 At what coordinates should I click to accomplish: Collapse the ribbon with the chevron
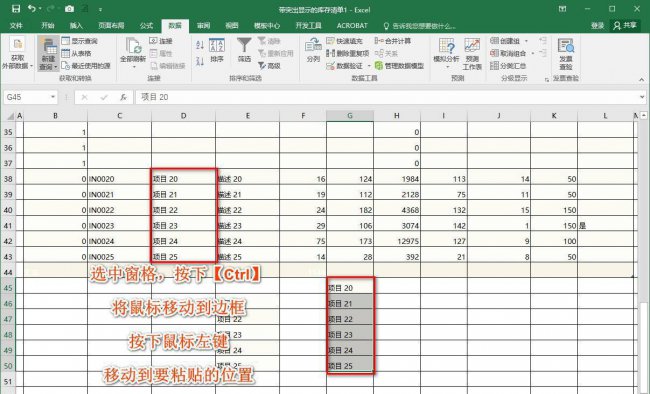[642, 79]
